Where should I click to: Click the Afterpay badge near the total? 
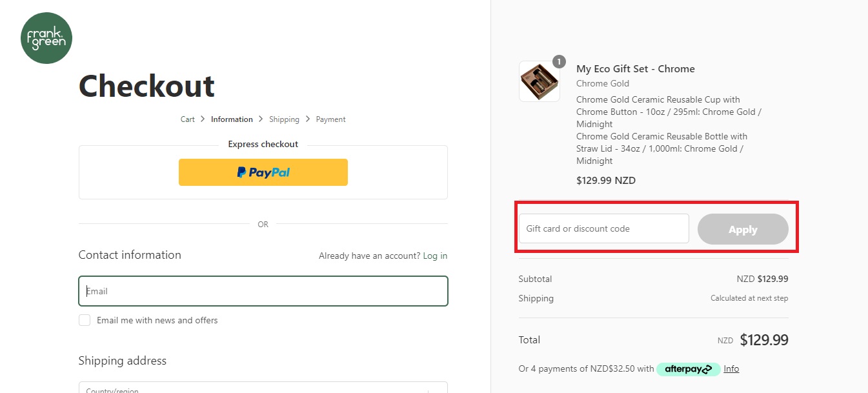pos(688,368)
